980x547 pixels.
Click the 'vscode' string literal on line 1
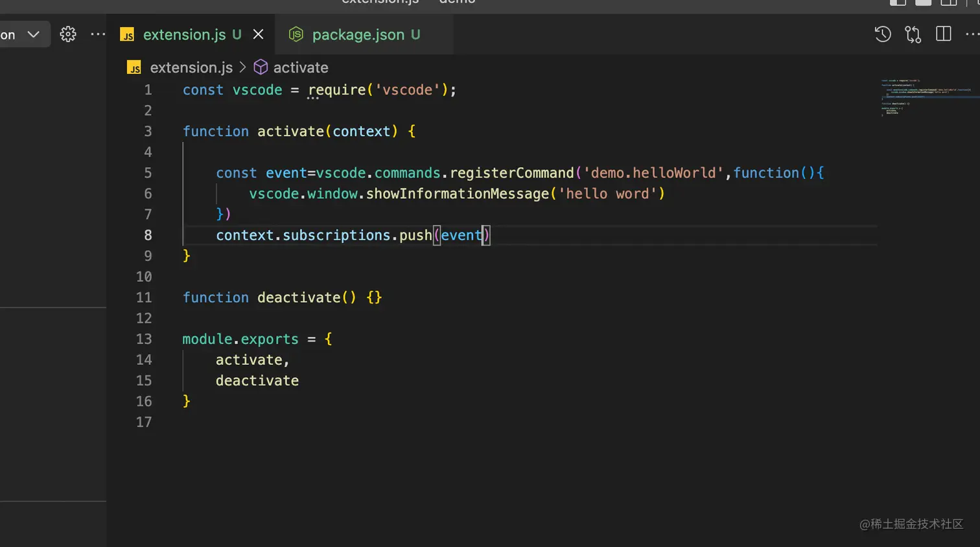tap(408, 90)
